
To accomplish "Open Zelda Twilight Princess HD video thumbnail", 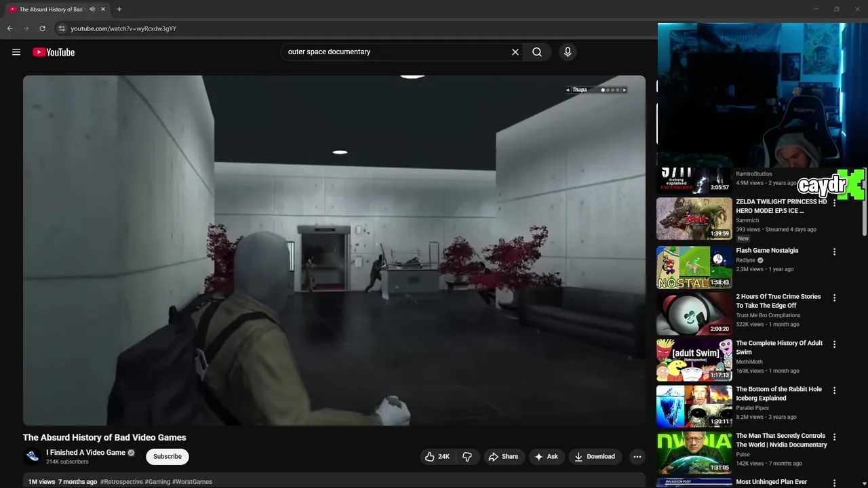I will 694,219.
